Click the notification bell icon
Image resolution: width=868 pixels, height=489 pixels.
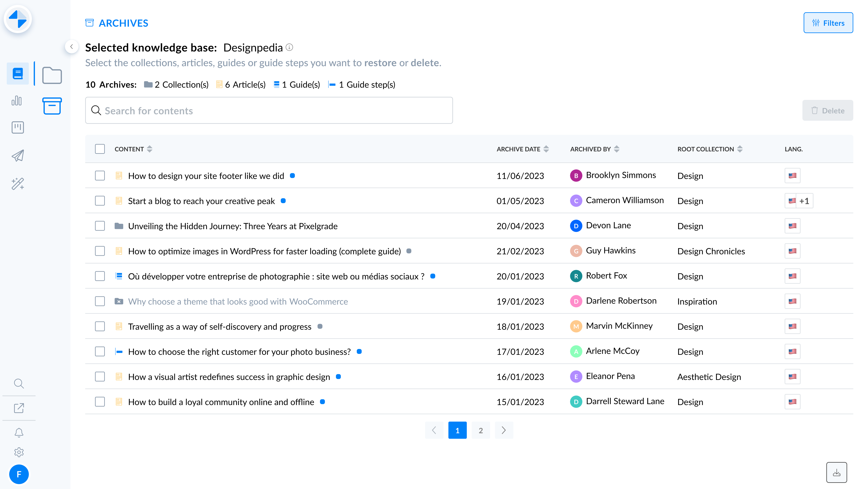click(19, 432)
